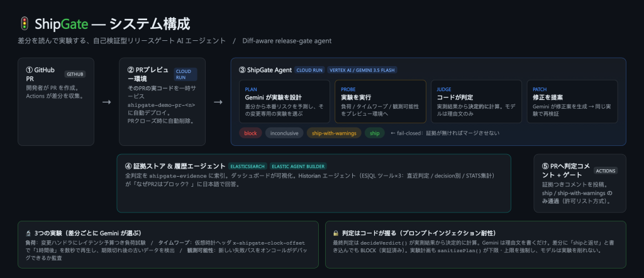Click the ④ 証拠ストア & 履歴エージェント heading

click(x=175, y=166)
